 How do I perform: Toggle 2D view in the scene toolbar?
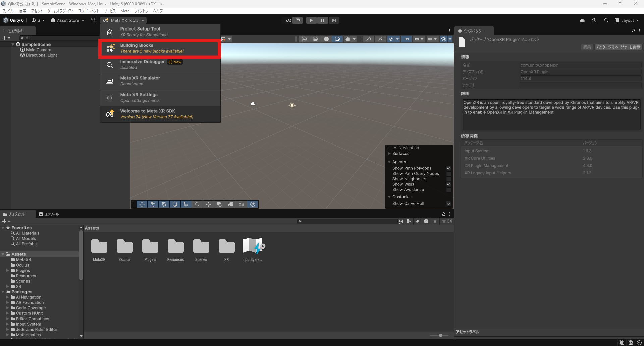pyautogui.click(x=369, y=39)
